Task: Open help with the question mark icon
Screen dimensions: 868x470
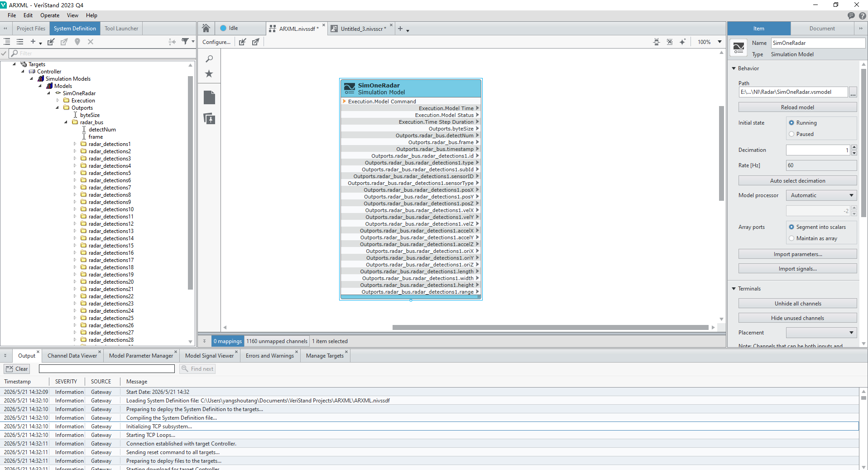Action: (862, 15)
